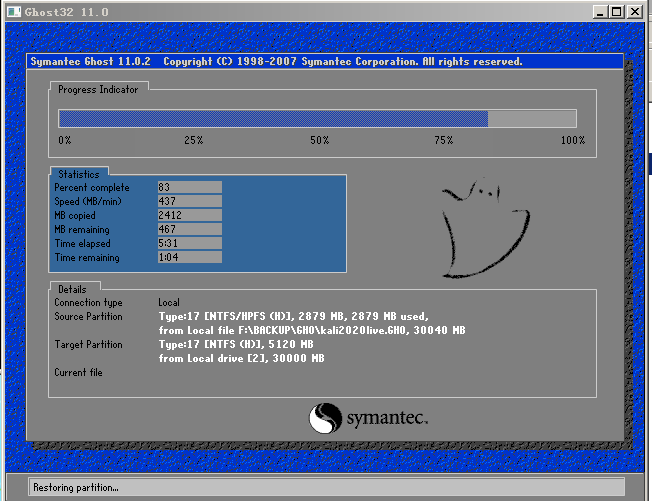Click the Statistics panel label
Screen dimensions: 652x501
(79, 174)
